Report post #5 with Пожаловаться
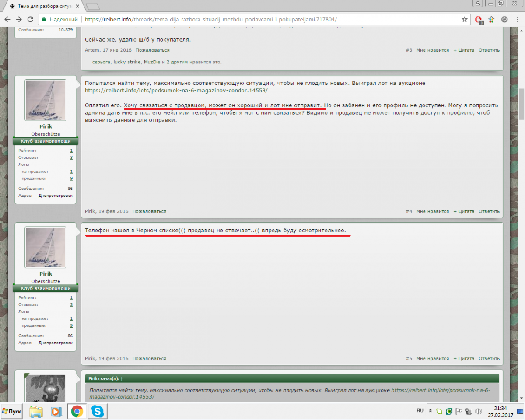This screenshot has width=525, height=420. 150,359
